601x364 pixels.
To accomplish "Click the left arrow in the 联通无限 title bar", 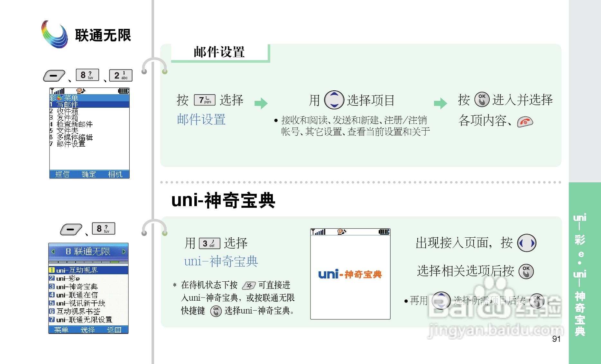I will [53, 251].
